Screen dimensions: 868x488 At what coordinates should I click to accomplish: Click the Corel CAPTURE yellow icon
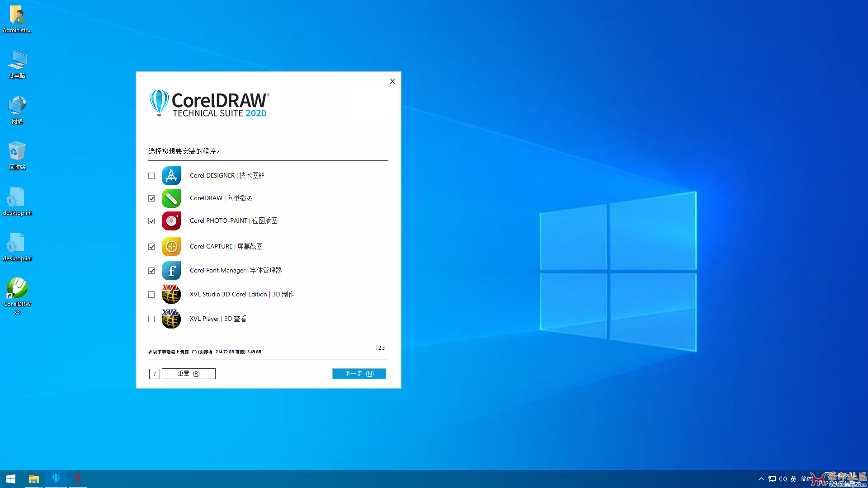[171, 247]
